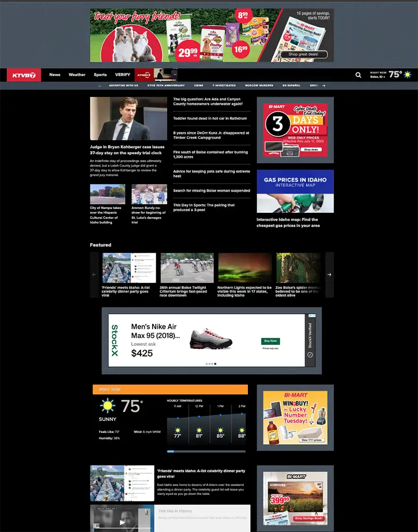The width and height of the screenshot is (418, 532).
Task: Click Zoo Boise spider monkey thumbnail
Action: coord(298,268)
